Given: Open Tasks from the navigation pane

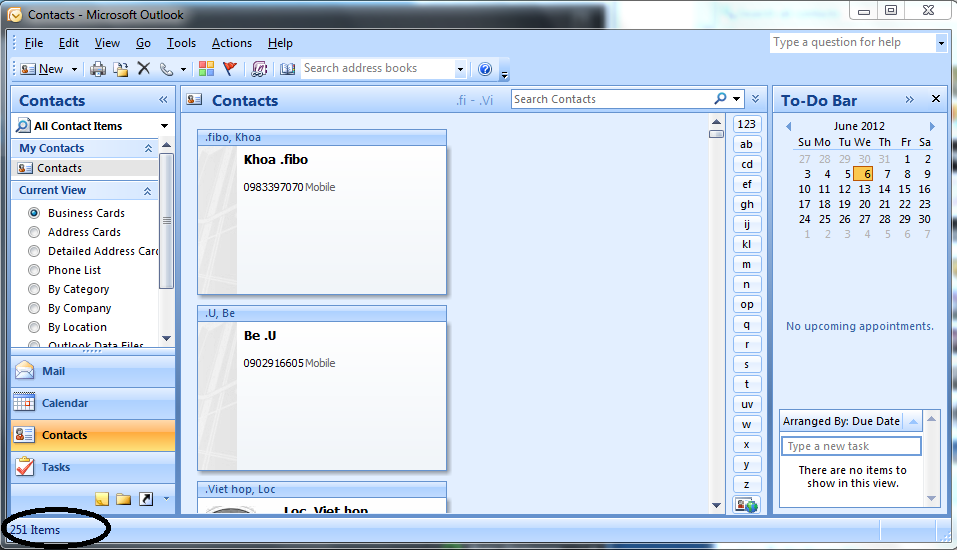Looking at the screenshot, I should click(93, 467).
